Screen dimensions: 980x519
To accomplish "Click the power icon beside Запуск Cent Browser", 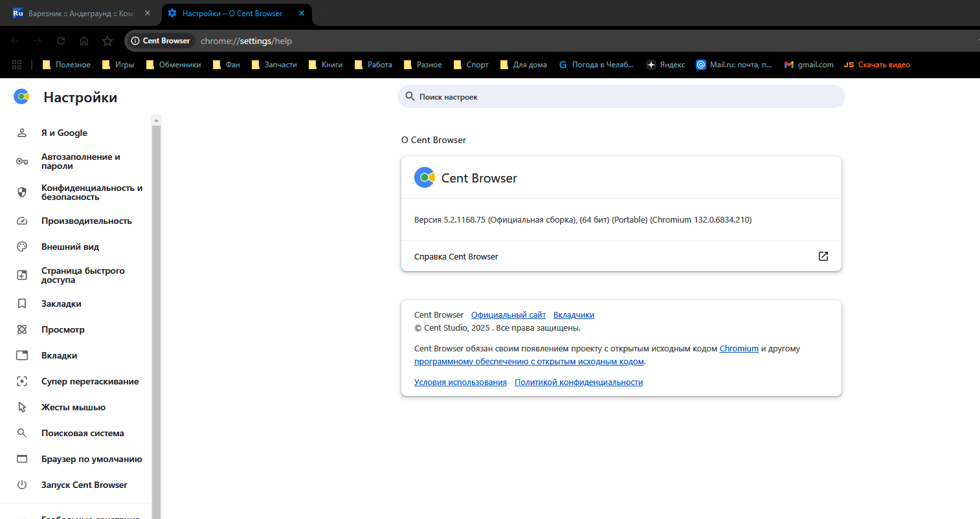I will pos(22,485).
